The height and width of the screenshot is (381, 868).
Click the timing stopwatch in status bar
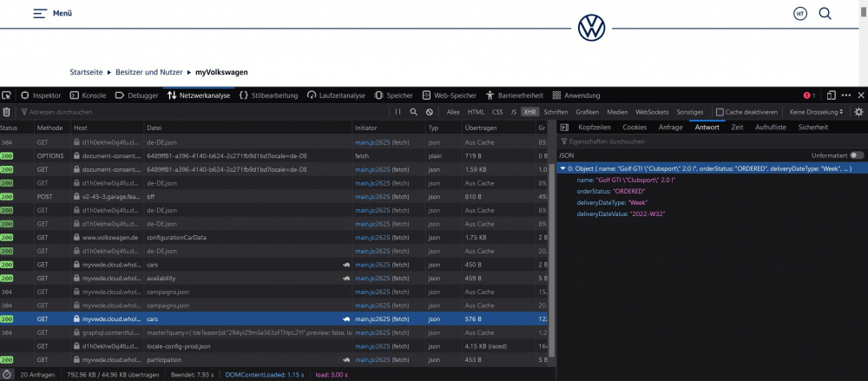7,375
